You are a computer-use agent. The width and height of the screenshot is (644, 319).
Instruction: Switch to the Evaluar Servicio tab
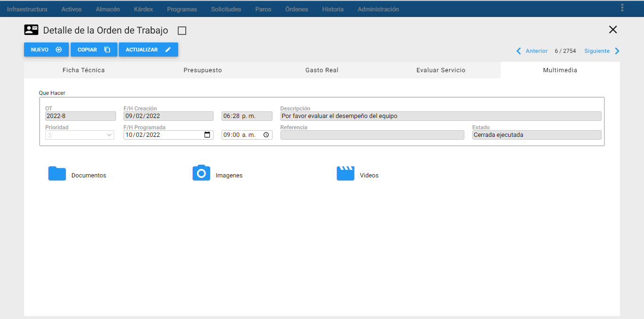441,70
